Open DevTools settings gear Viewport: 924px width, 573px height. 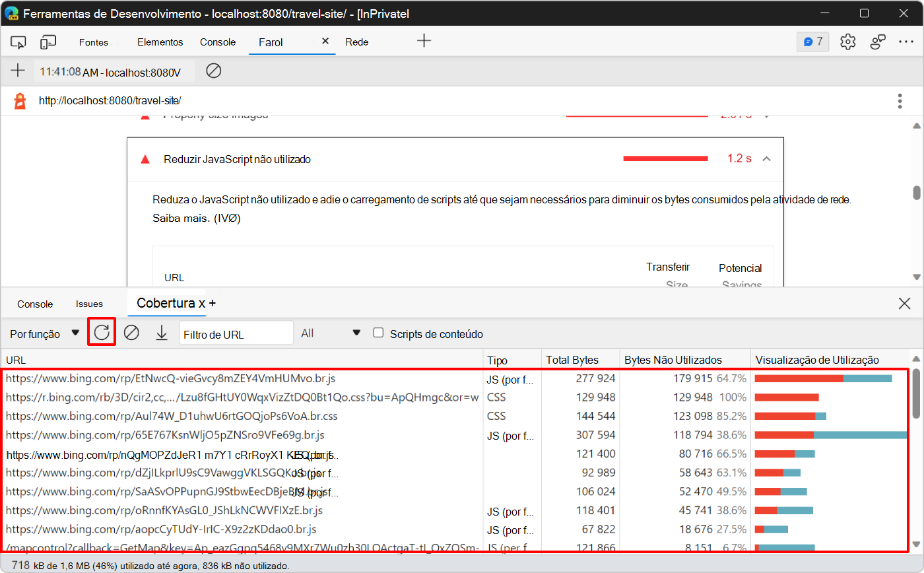point(847,41)
